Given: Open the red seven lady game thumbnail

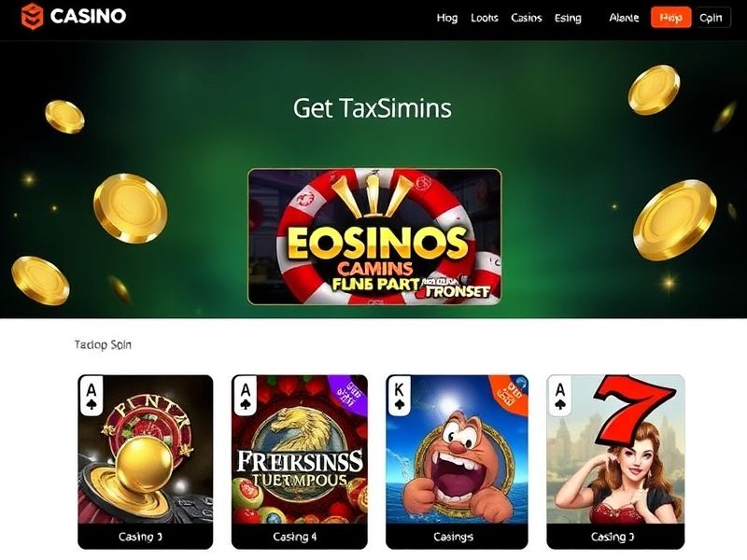Looking at the screenshot, I should [615, 449].
